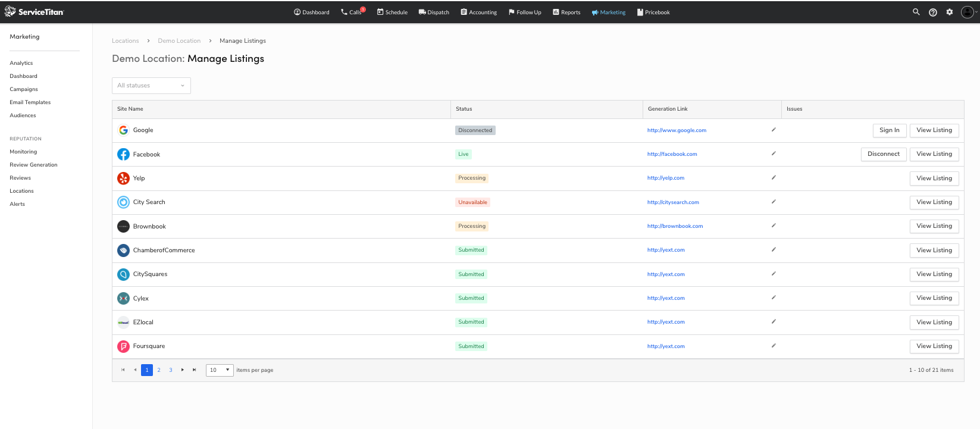Open Follow Up in top navigation
The width and height of the screenshot is (980, 429).
pyautogui.click(x=525, y=12)
